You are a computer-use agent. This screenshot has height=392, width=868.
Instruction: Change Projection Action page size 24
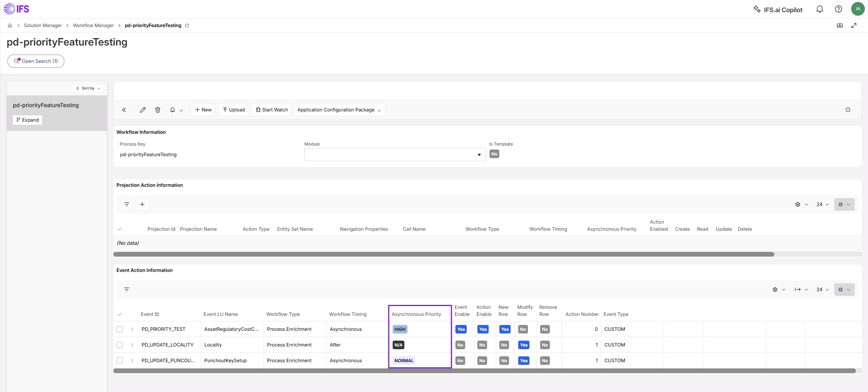pos(823,204)
